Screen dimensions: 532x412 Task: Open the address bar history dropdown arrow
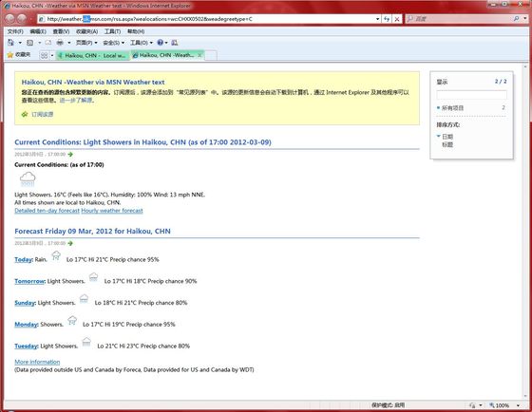[x=378, y=19]
